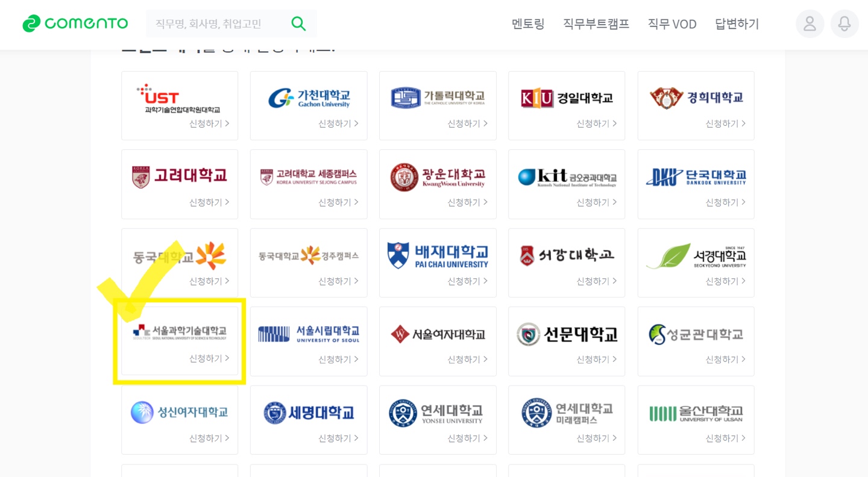Image resolution: width=868 pixels, height=477 pixels.
Task: Click 신청하기 under 금오공과대학교
Action: point(597,202)
